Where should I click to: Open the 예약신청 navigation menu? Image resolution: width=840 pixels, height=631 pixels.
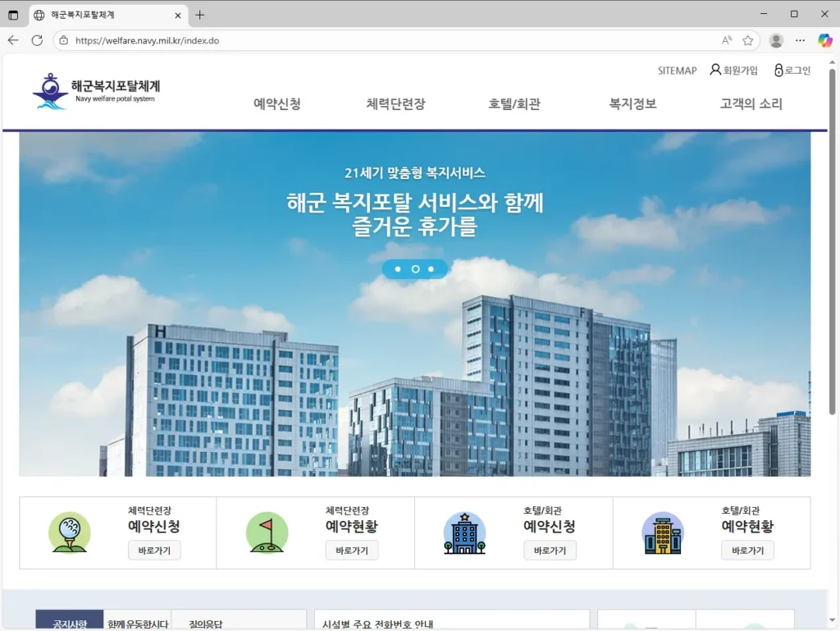pyautogui.click(x=276, y=103)
